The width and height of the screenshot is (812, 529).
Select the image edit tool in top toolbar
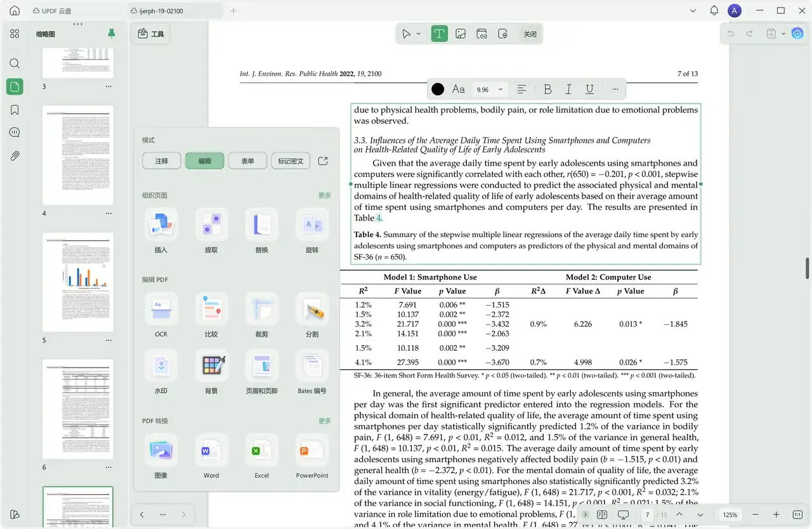pyautogui.click(x=461, y=34)
